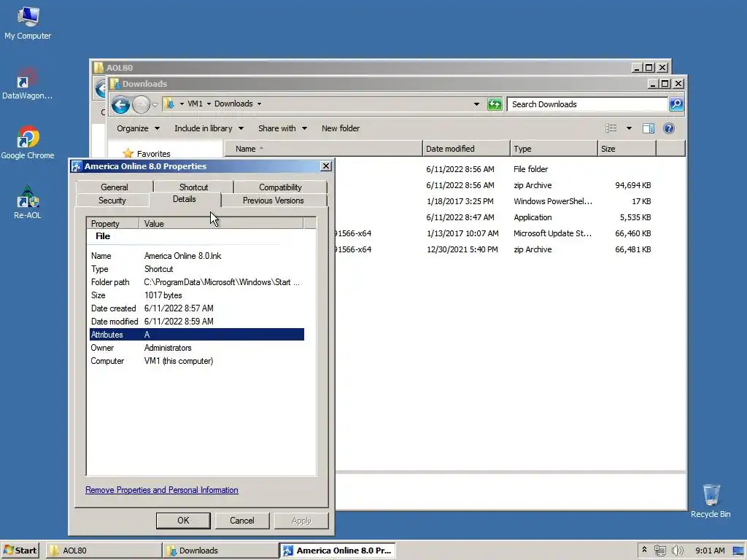Screen dimensions: 747x560
Task: Select the Date created property row
Action: pos(197,308)
